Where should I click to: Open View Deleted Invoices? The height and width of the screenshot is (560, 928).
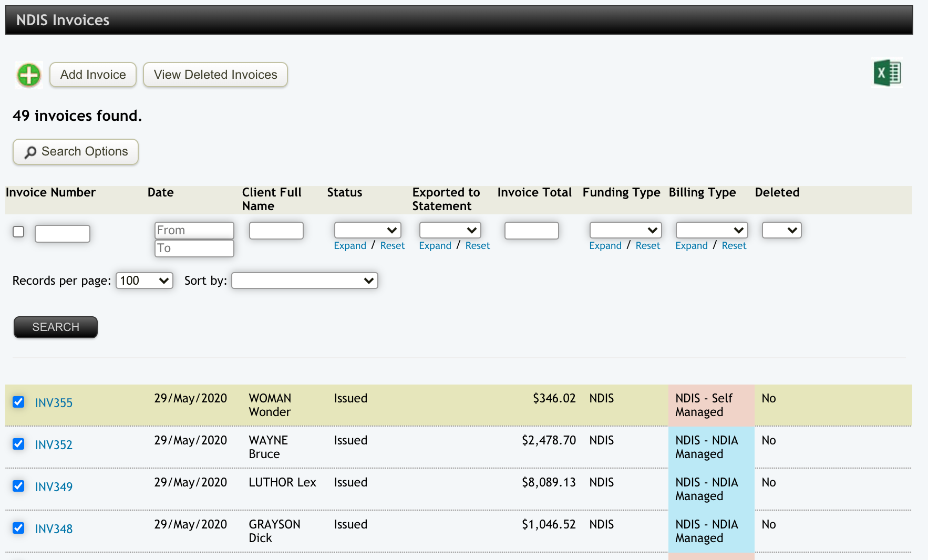point(215,75)
